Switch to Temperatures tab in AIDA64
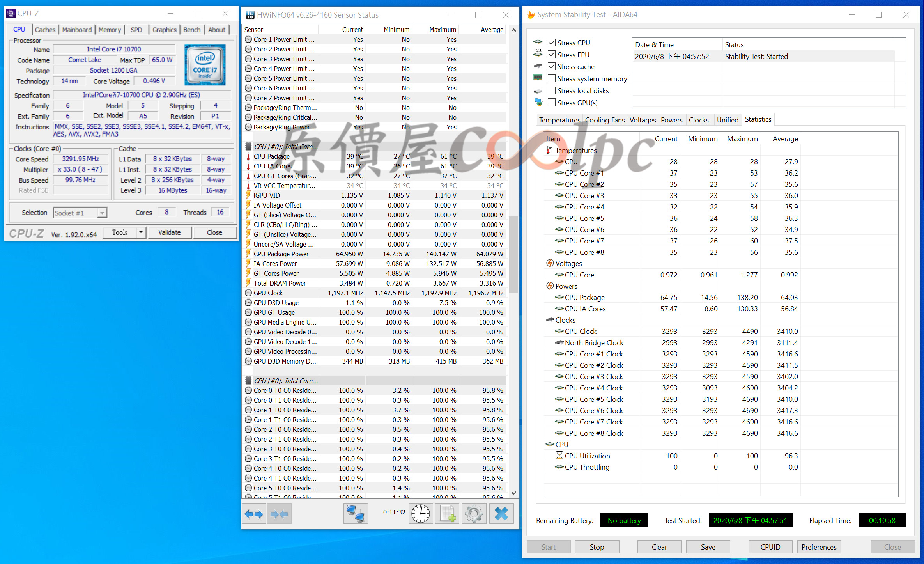Screen dimensions: 924x564 pos(559,120)
